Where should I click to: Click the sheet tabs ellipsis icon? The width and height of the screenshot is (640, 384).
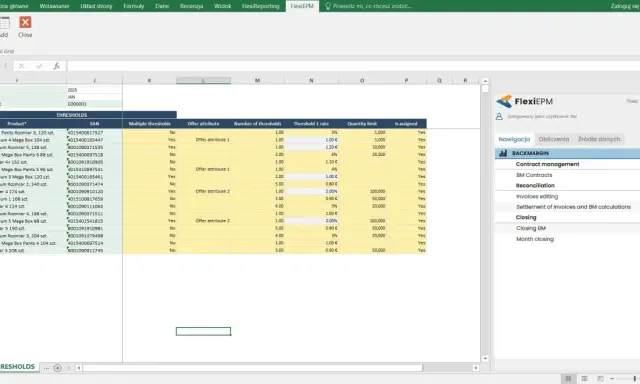coord(46,368)
